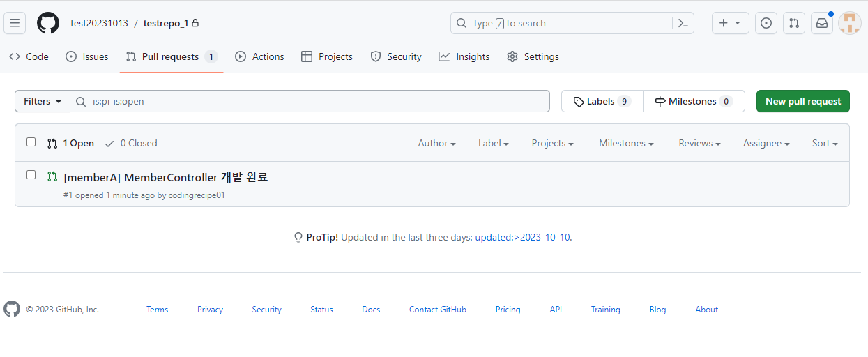
Task: Expand the Author filter
Action: (x=436, y=143)
